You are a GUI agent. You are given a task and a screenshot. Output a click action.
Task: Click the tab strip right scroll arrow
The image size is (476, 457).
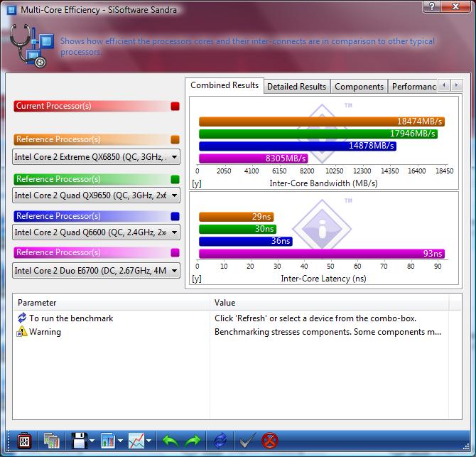[x=456, y=85]
